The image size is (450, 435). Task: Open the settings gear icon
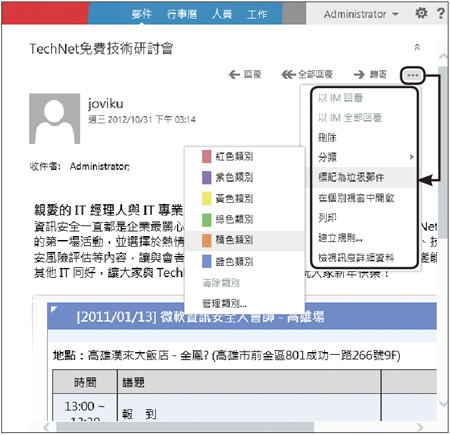pyautogui.click(x=421, y=13)
